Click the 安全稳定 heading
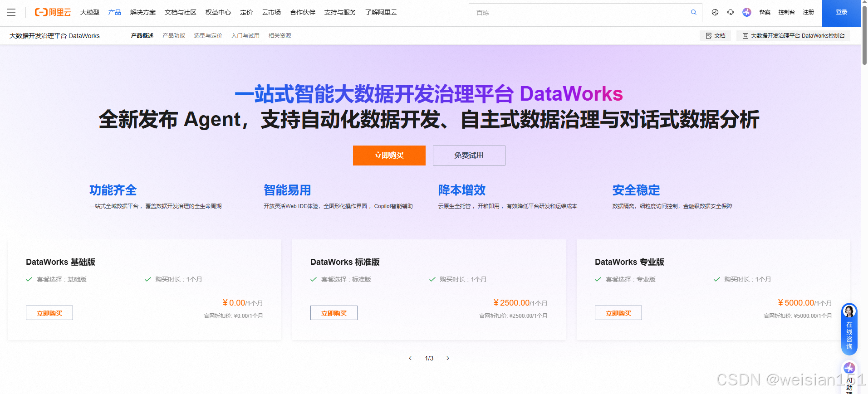Screen dimensions: 868x394 [x=636, y=190]
